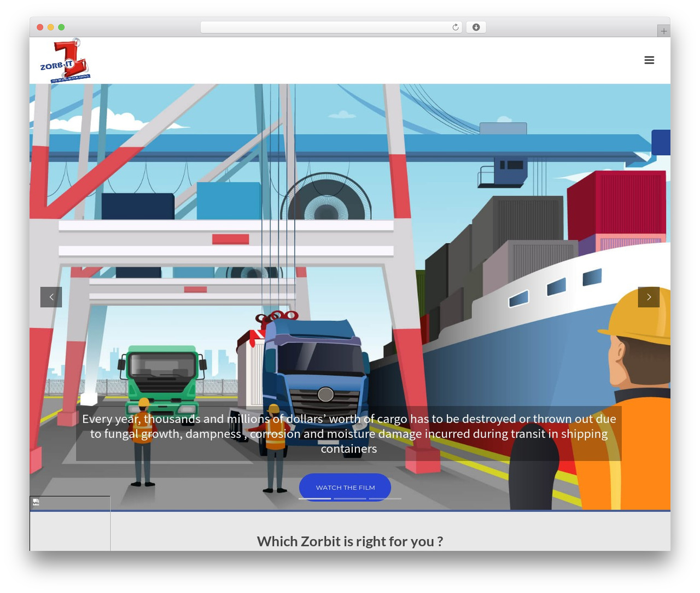The height and width of the screenshot is (593, 700).
Task: Click the 'Which Zorbit is right for you ?' heading
Action: tap(350, 541)
